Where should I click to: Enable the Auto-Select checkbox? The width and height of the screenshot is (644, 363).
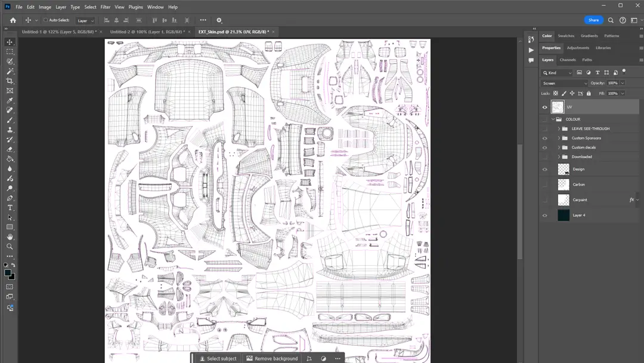[45, 20]
